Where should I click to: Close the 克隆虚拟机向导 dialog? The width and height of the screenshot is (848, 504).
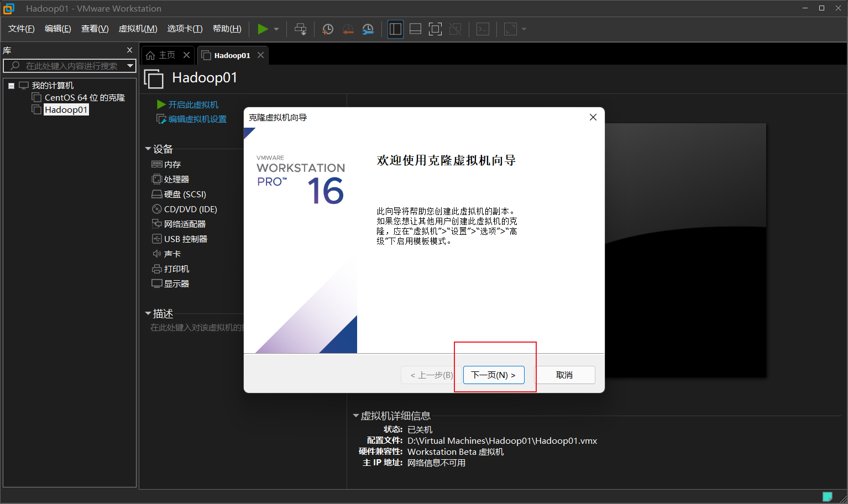pyautogui.click(x=593, y=117)
